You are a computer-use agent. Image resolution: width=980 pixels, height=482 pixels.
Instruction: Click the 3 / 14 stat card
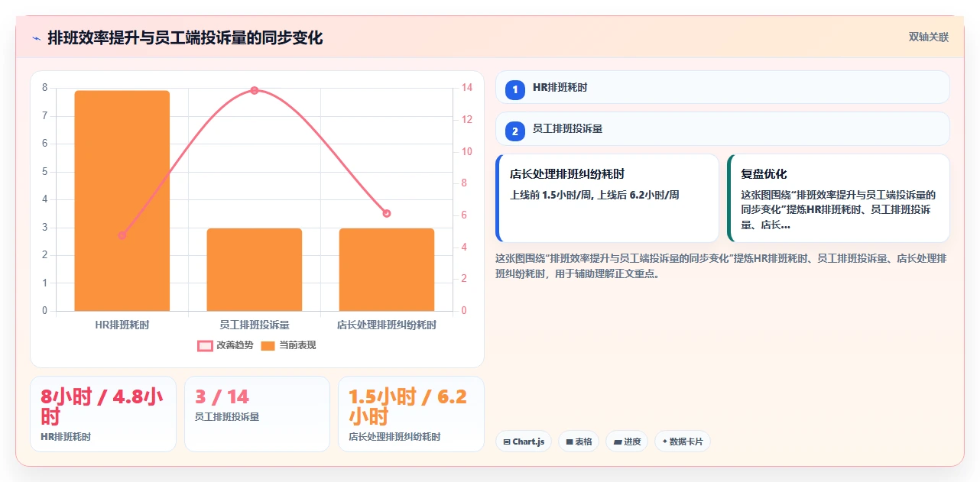pyautogui.click(x=257, y=414)
